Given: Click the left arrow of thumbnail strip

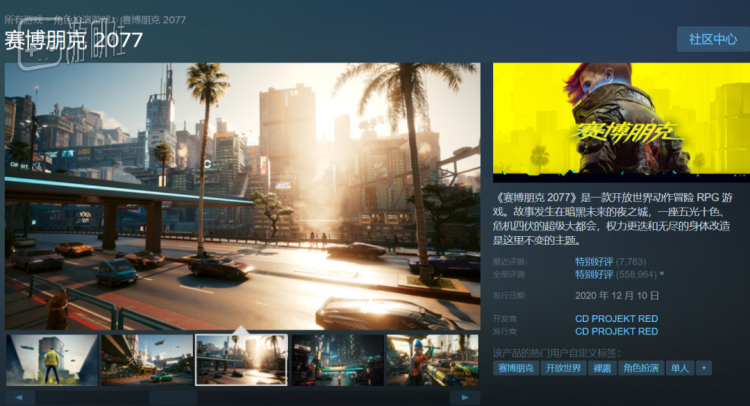Looking at the screenshot, I should (x=19, y=397).
